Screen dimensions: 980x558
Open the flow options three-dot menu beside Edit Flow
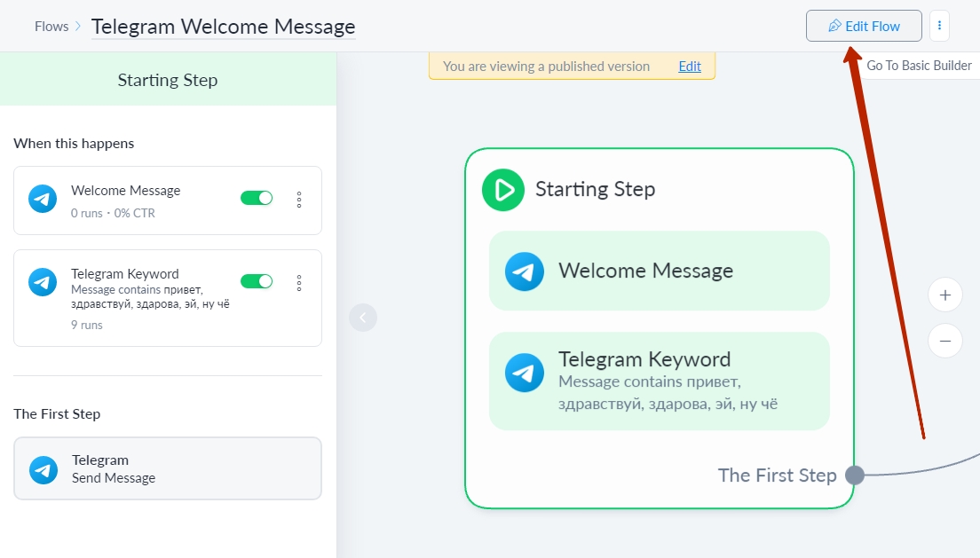coord(939,27)
